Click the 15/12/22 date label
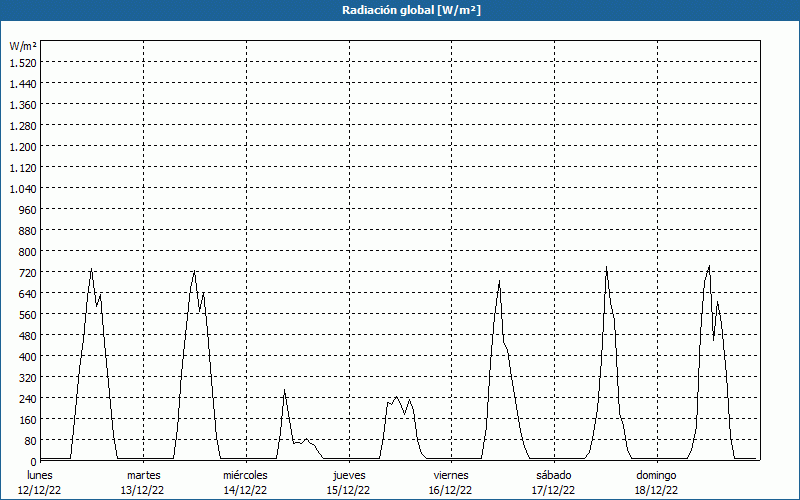 point(348,490)
